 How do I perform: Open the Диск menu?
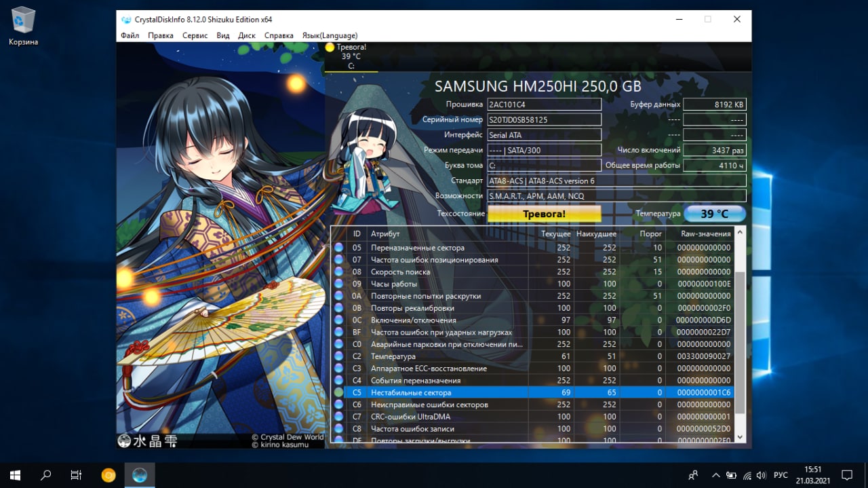tap(247, 35)
